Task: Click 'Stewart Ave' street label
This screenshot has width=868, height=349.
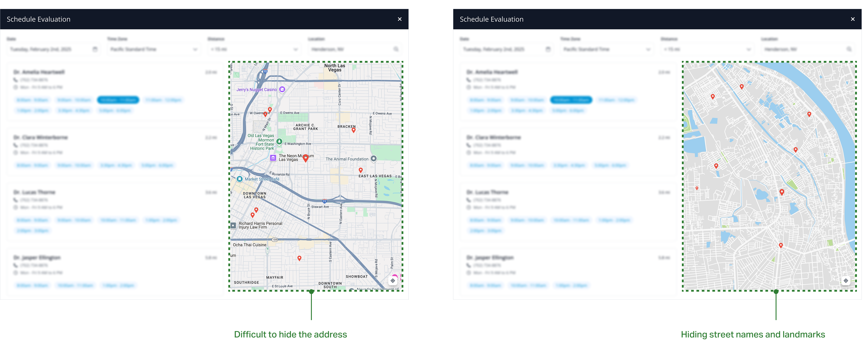Action: (320, 207)
